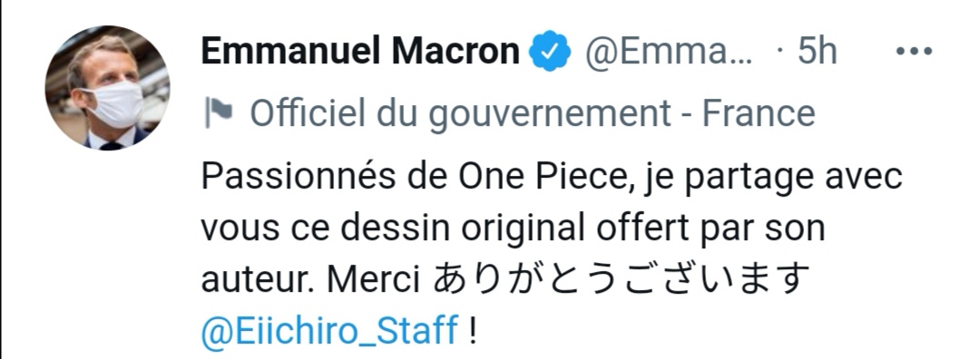Viewport: 980px width, 359px height.
Task: Click the truncated @Emma... handle
Action: (x=669, y=51)
